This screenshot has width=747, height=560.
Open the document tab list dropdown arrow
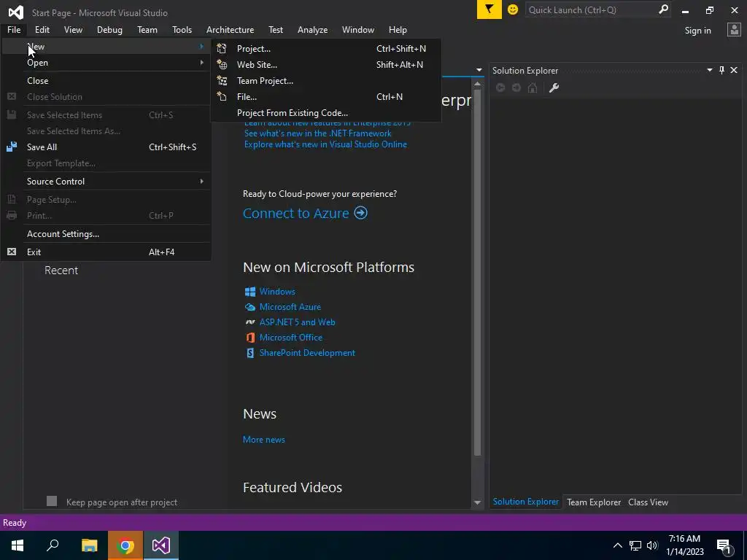(x=479, y=70)
